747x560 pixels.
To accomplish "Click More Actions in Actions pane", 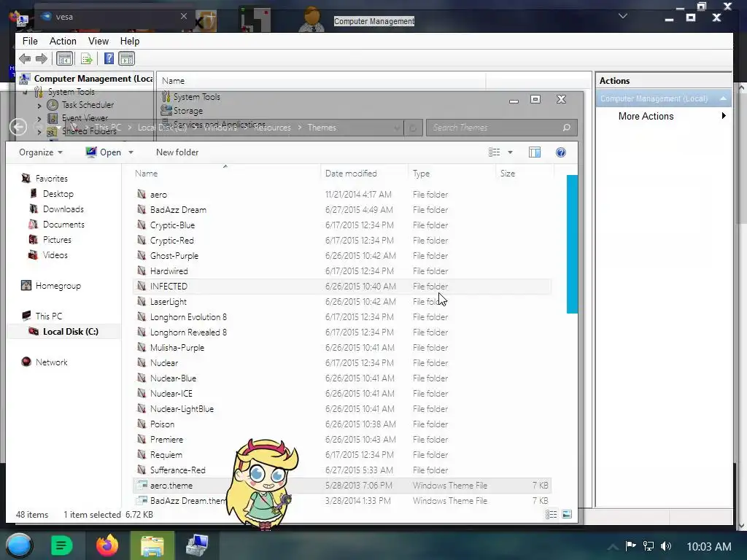I will point(646,116).
